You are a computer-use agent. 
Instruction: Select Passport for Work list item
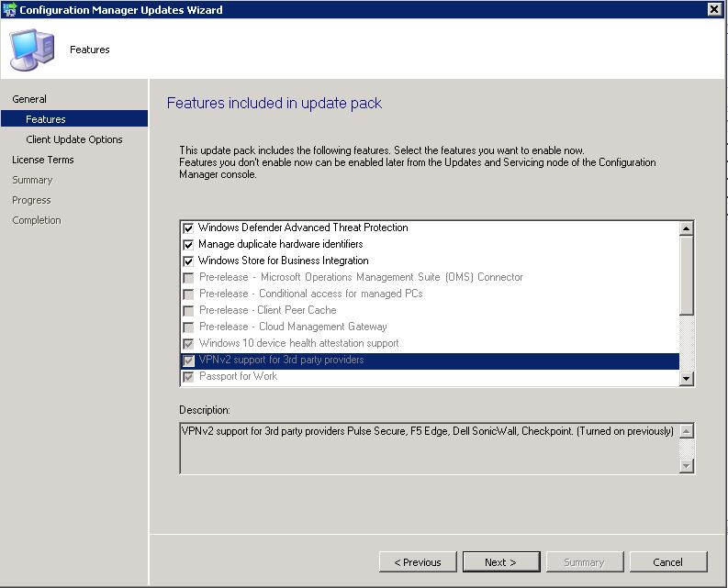[x=238, y=376]
